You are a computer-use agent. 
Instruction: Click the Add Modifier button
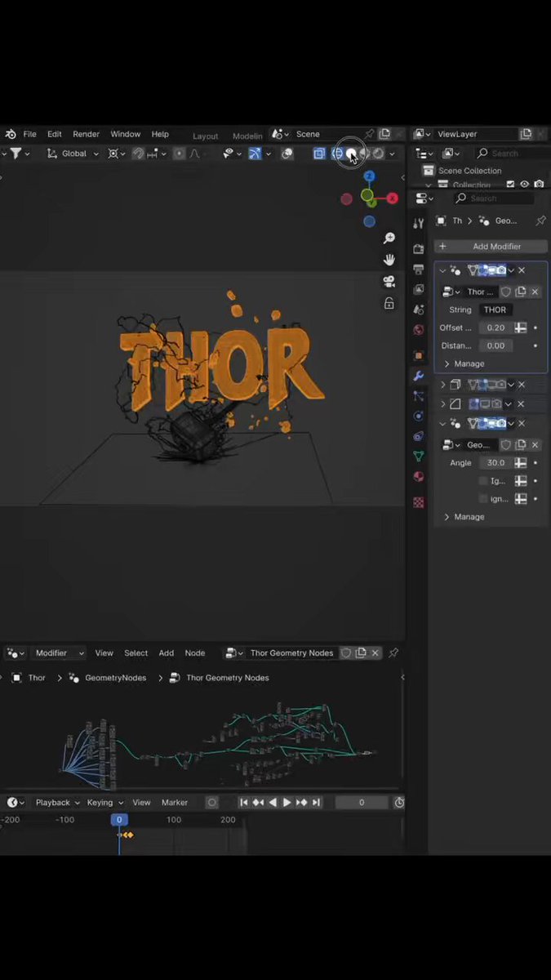coord(491,247)
